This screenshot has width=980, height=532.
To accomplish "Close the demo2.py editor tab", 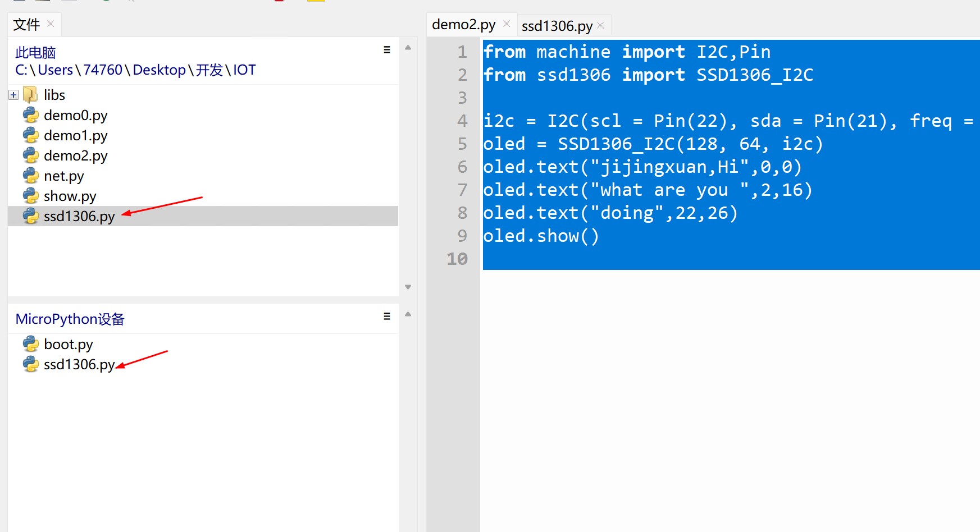I will tap(507, 24).
